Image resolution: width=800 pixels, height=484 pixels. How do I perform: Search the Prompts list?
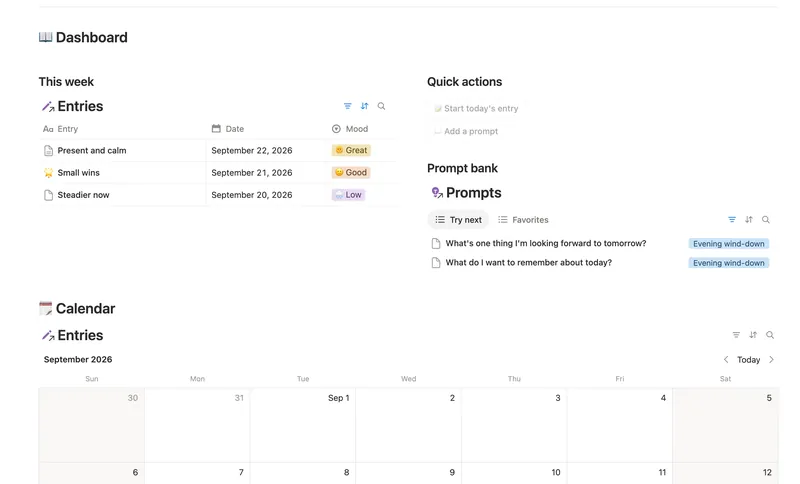tap(766, 219)
